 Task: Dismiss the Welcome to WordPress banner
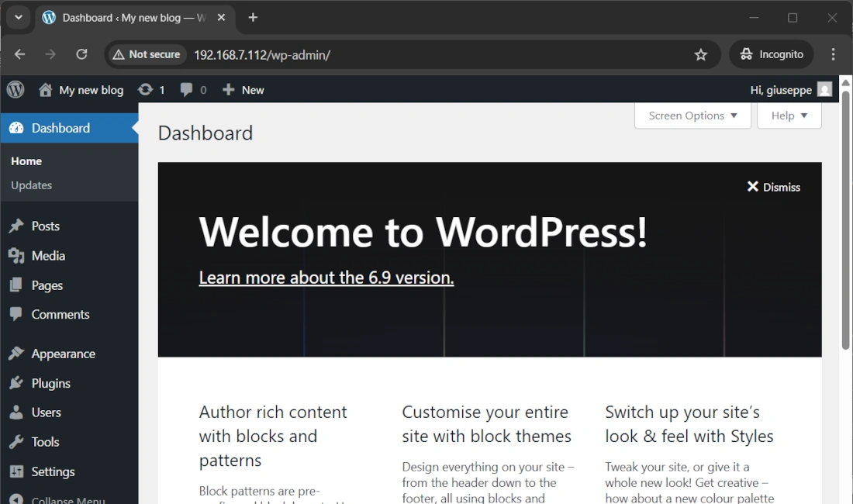click(x=773, y=186)
